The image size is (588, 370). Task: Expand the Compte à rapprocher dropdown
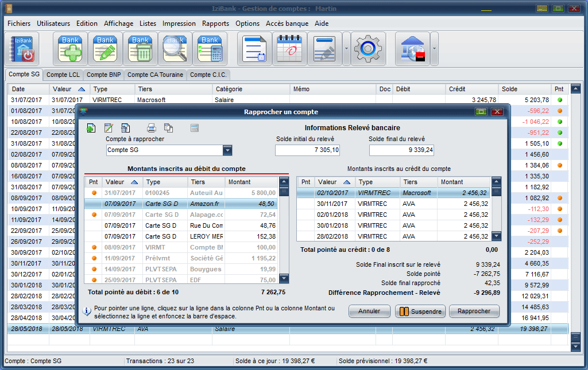(x=227, y=150)
